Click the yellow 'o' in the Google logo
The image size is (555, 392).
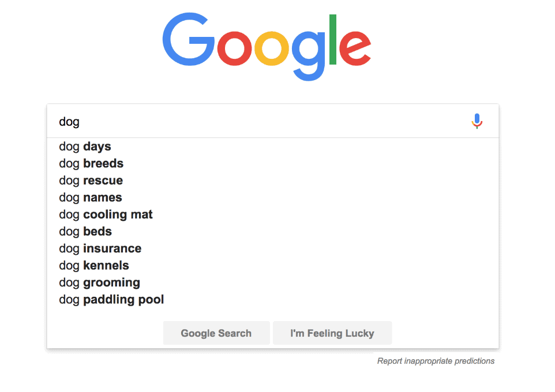(271, 49)
